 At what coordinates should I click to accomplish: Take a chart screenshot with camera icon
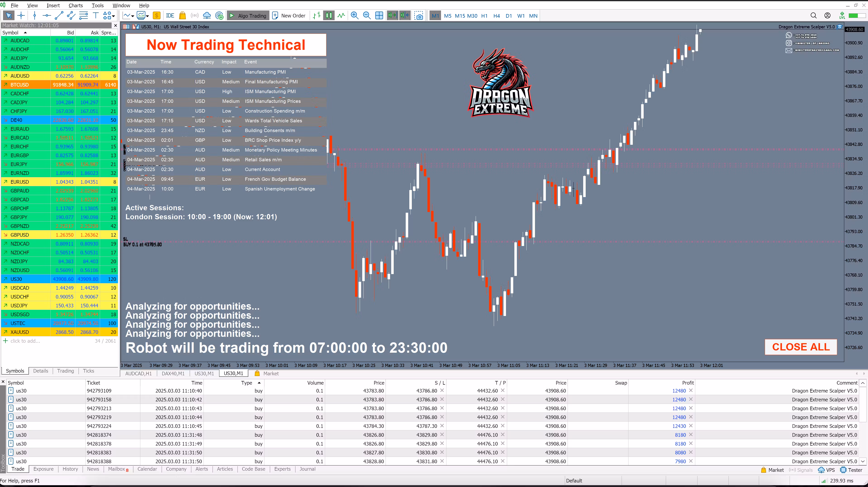tap(419, 15)
